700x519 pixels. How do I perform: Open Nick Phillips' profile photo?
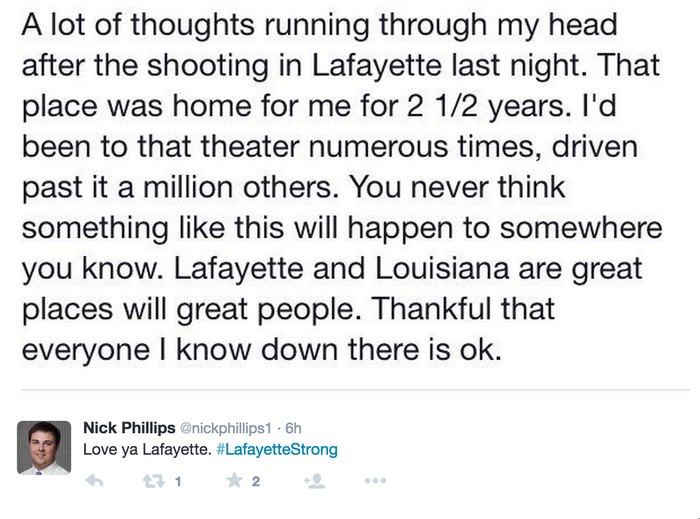click(x=44, y=447)
